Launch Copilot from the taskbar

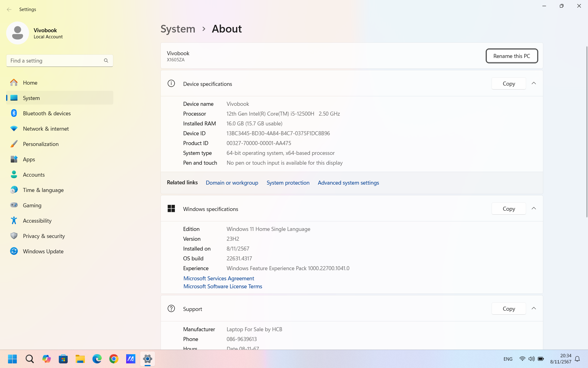pos(47,359)
